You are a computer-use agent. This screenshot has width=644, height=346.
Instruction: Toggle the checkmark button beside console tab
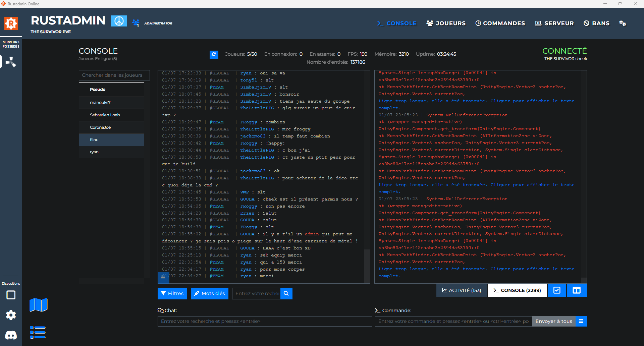557,290
